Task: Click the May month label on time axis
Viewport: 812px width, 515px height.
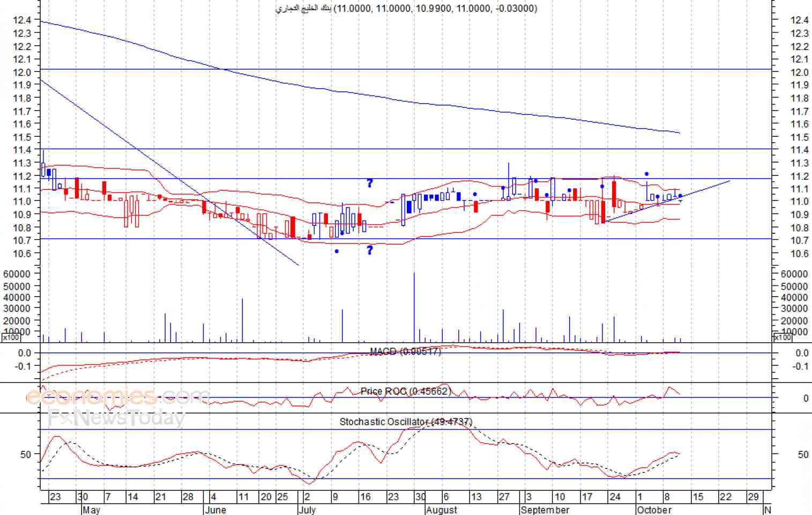Action: pyautogui.click(x=91, y=510)
